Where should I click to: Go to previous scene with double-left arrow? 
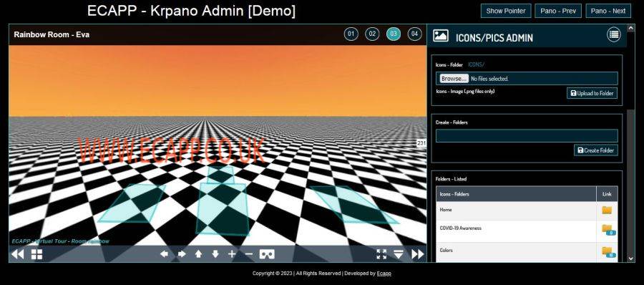click(17, 254)
